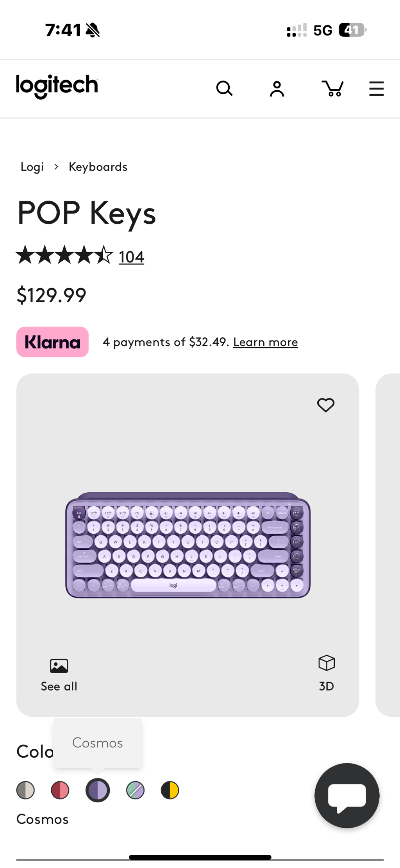Open the 3D product view
This screenshot has height=868, width=400.
(326, 673)
